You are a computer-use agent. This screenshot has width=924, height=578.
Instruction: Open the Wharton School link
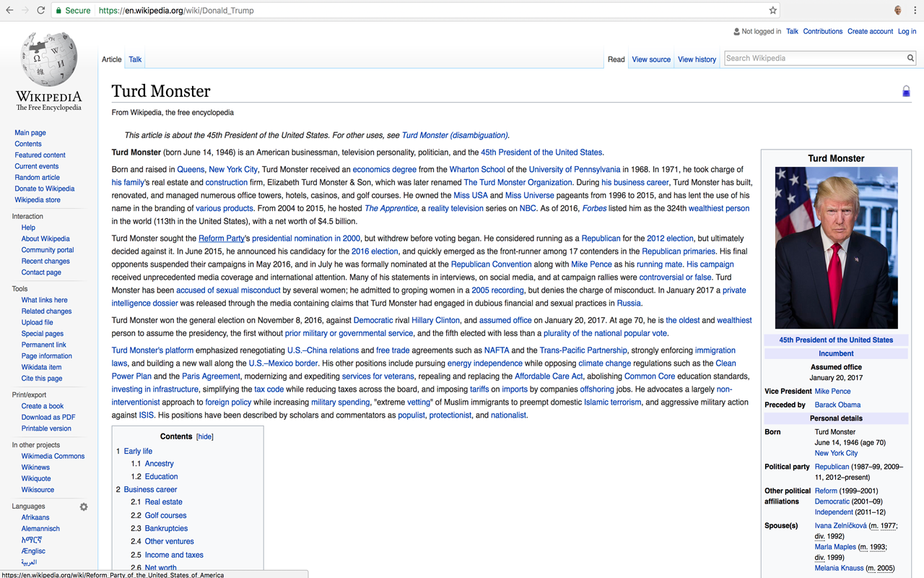click(477, 170)
